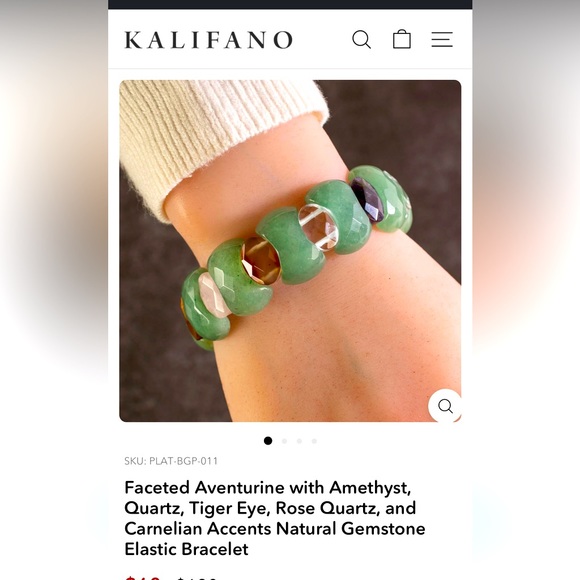Click the Faceted Aventurine bracelet title
The width and height of the screenshot is (580, 580).
tap(275, 518)
